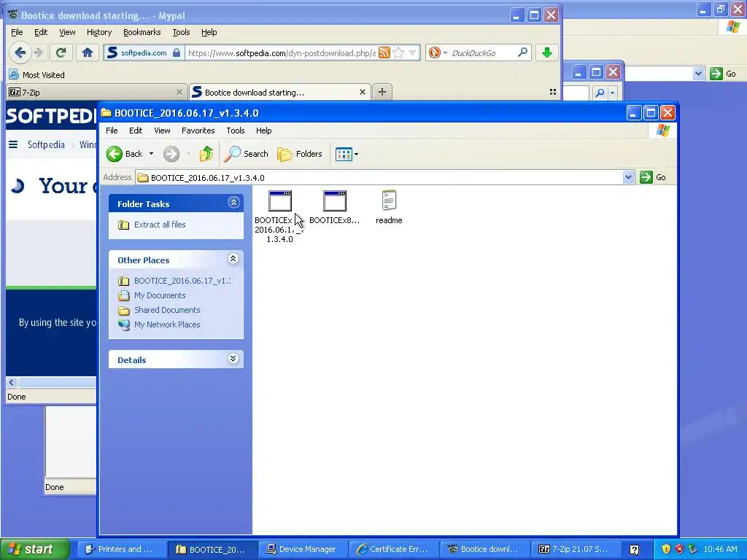The width and height of the screenshot is (747, 560).
Task: Click the Mypal URL address field
Action: click(x=282, y=52)
